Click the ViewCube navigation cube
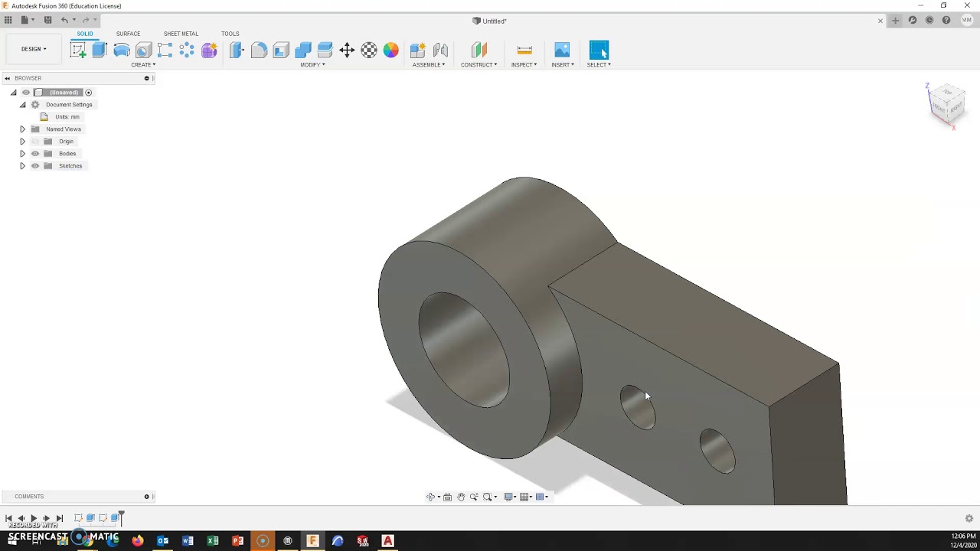980x551 pixels. [x=946, y=103]
